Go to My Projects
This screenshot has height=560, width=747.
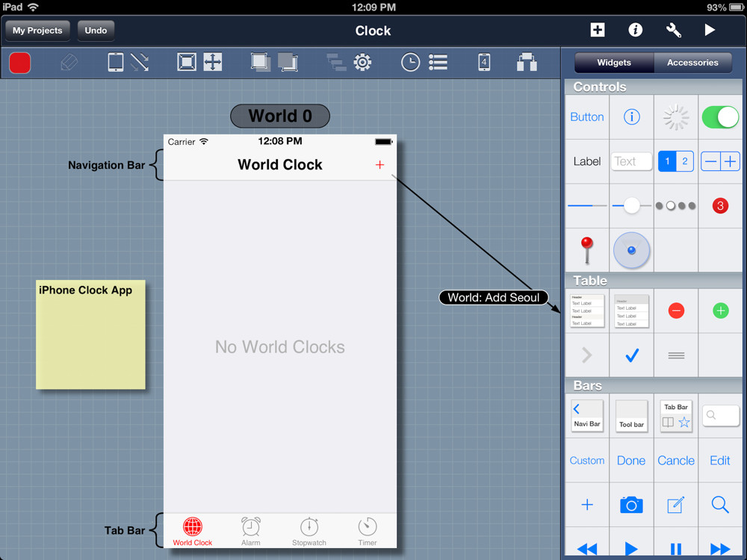37,31
